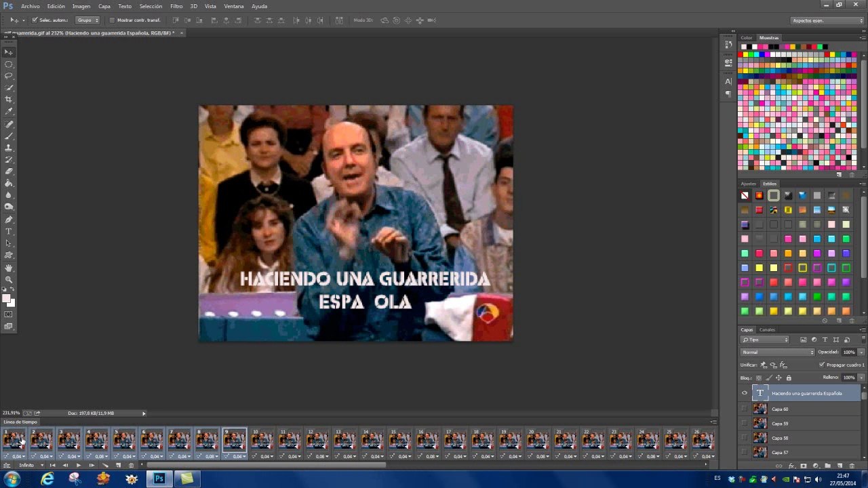The width and height of the screenshot is (868, 488).
Task: Enable Mostrar contr. transf. checkbox
Action: click(112, 20)
